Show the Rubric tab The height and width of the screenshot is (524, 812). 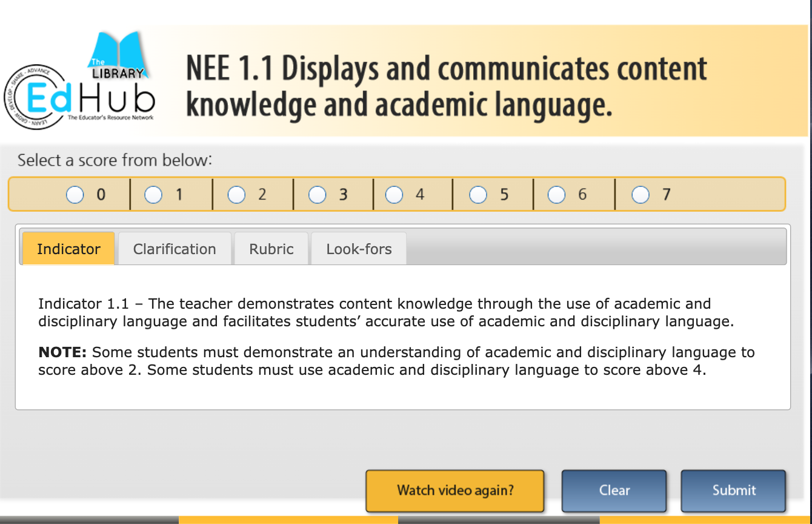(x=271, y=249)
